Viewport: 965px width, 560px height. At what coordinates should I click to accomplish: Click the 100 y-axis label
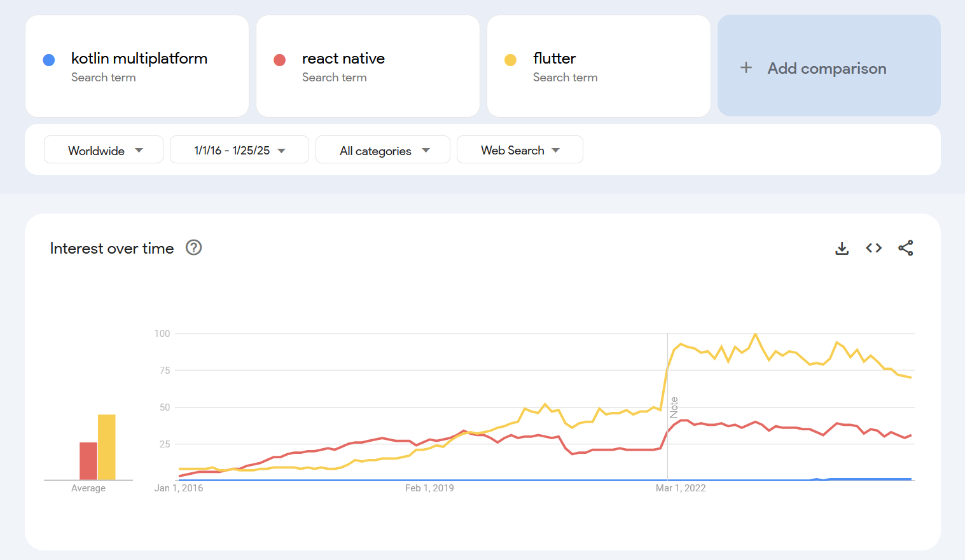162,333
